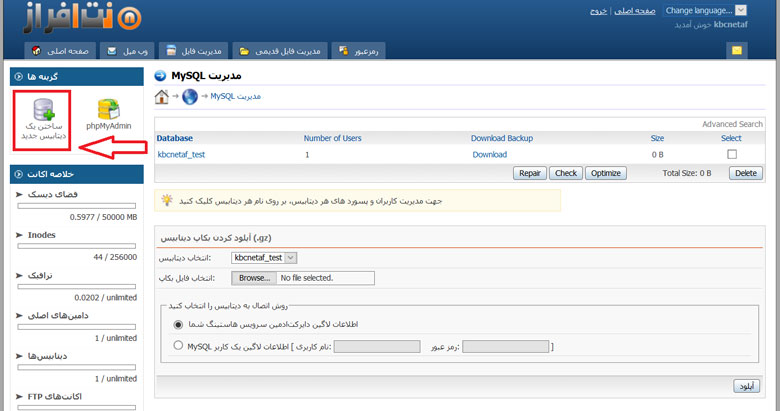Click the Netafraz logo
Image resolution: width=780 pixels, height=411 pixels.
click(82, 18)
